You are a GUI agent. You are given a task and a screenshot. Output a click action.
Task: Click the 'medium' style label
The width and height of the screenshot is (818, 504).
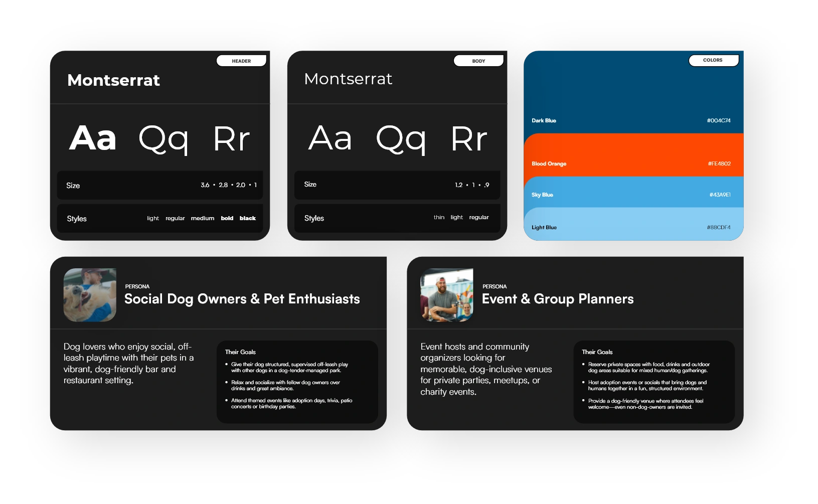pyautogui.click(x=203, y=219)
